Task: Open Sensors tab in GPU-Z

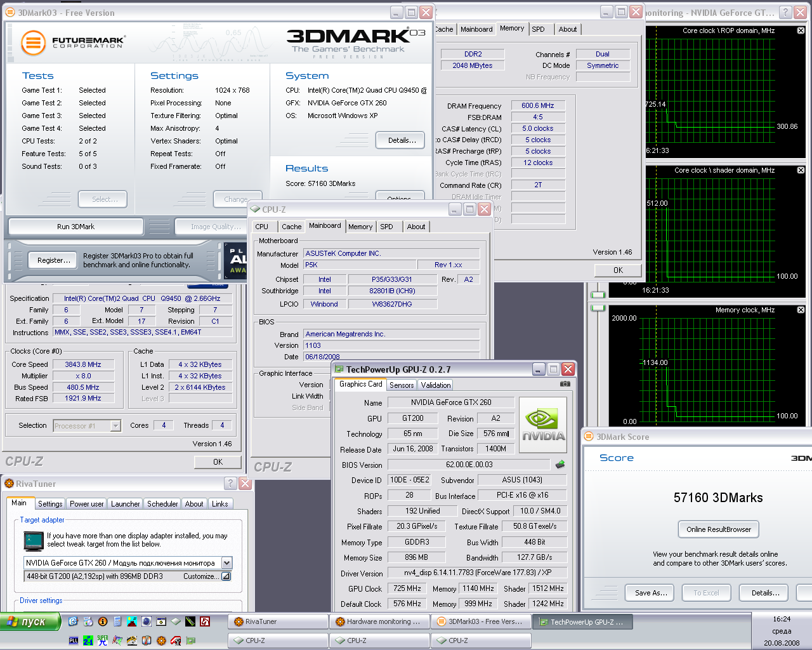Action: (x=402, y=385)
